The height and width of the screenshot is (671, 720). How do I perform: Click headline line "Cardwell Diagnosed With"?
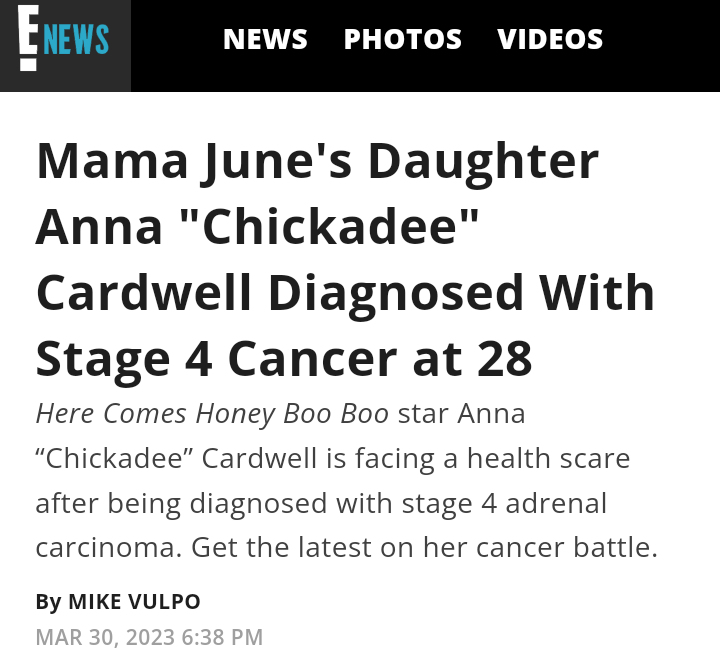345,292
